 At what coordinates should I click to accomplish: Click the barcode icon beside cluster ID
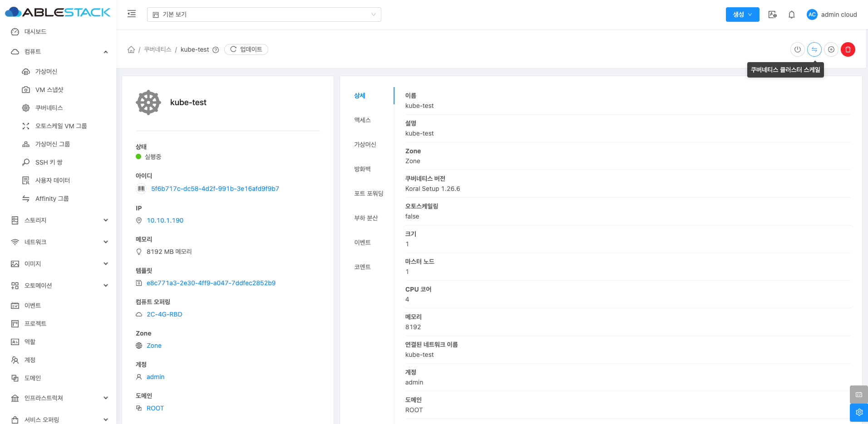[141, 189]
